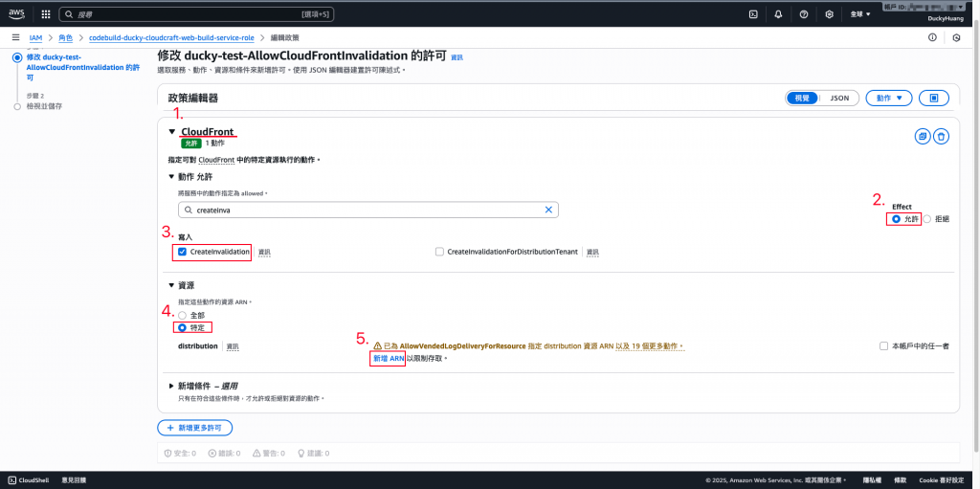This screenshot has width=980, height=489.
Task: Select the 特定 resources radio button
Action: 183,327
